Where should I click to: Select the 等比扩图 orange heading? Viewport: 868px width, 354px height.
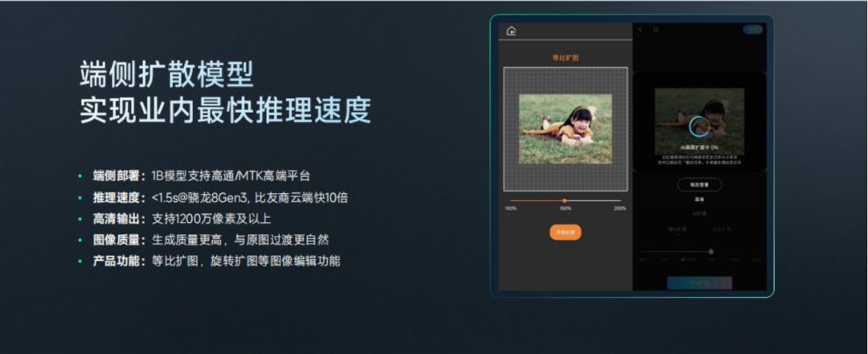click(565, 58)
